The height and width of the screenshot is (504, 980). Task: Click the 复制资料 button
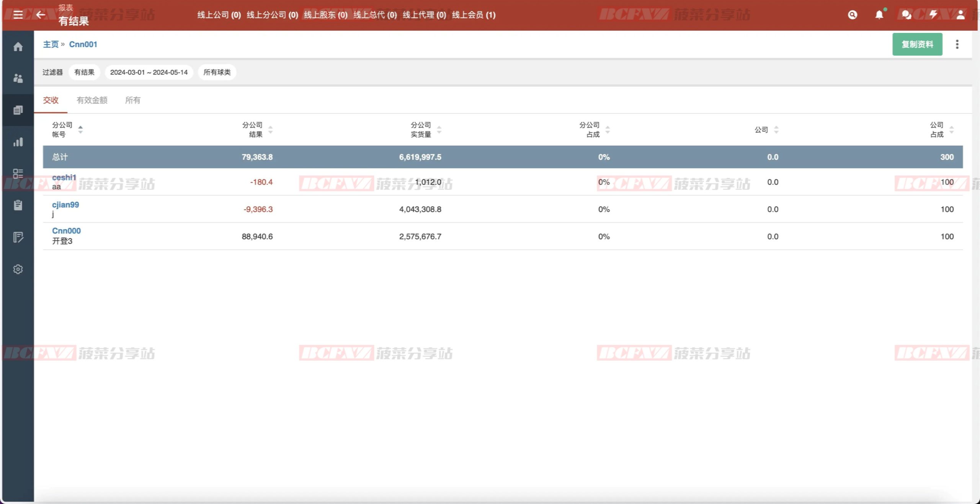pos(917,44)
